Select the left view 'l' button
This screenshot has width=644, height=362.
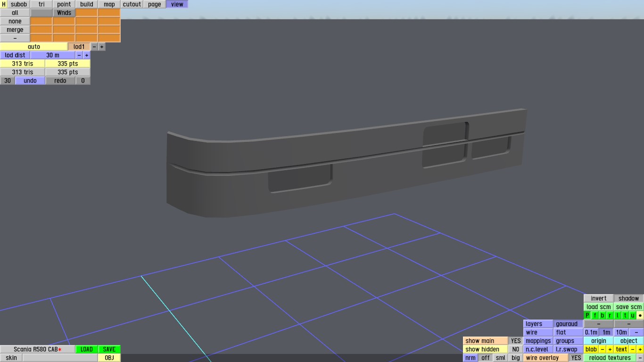[x=618, y=315]
